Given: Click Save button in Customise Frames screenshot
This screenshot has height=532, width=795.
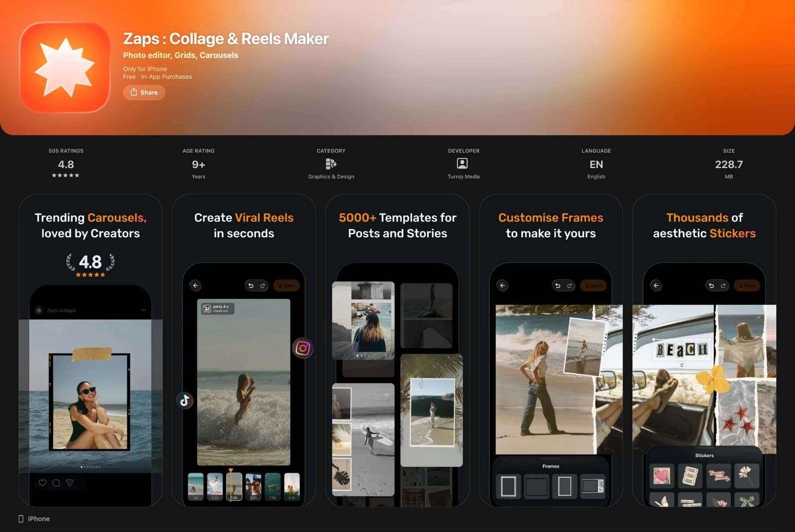Looking at the screenshot, I should (593, 285).
